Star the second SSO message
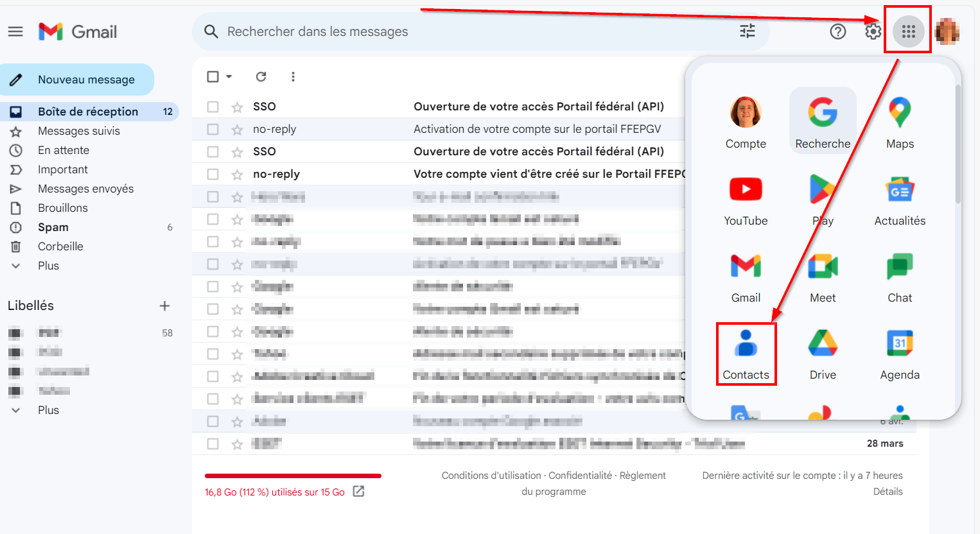This screenshot has width=980, height=534. point(237,152)
